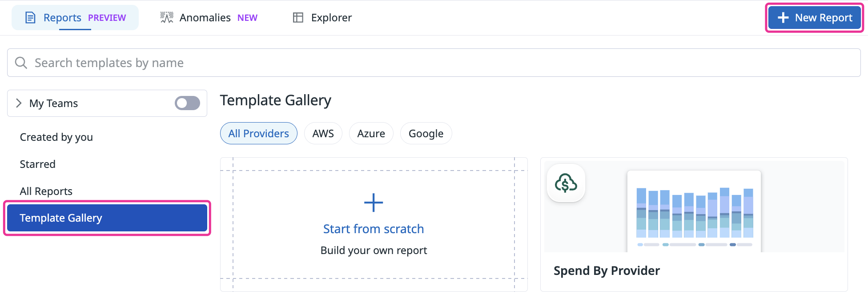
Task: Click the cloud cost dollar icon
Action: point(566,183)
